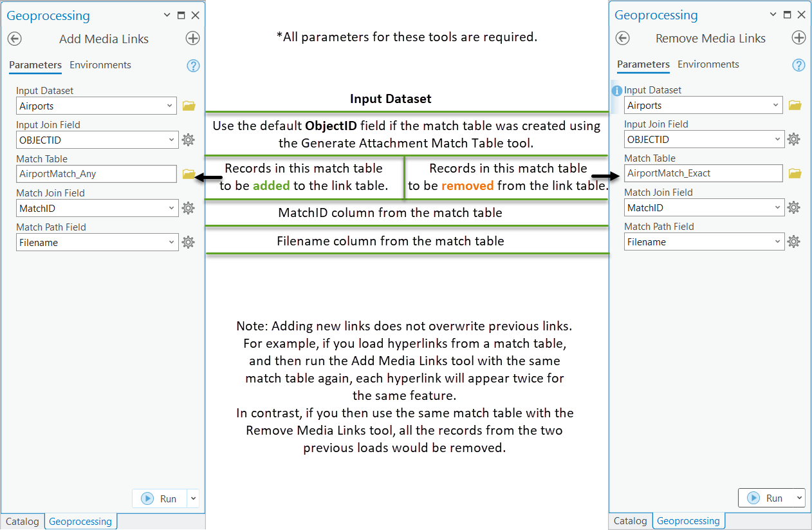Open Input Join Field settings gear in left pane
Image resolution: width=812 pixels, height=530 pixels.
(x=188, y=139)
